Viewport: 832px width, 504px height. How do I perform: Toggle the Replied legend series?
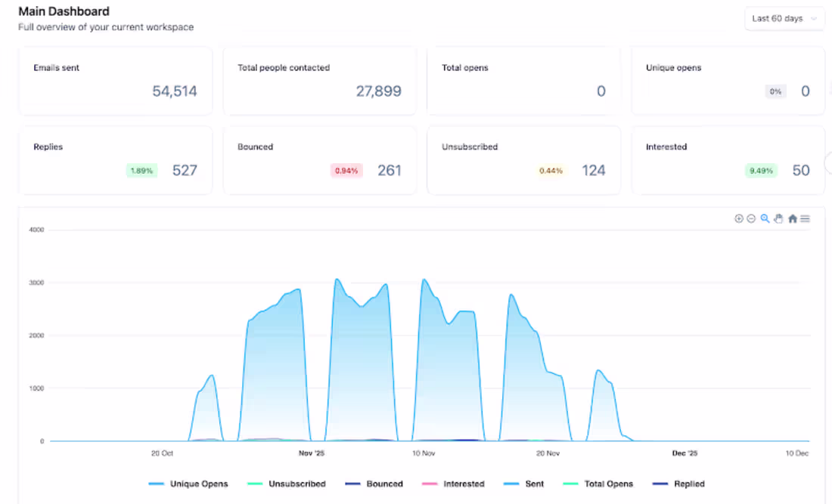point(678,484)
